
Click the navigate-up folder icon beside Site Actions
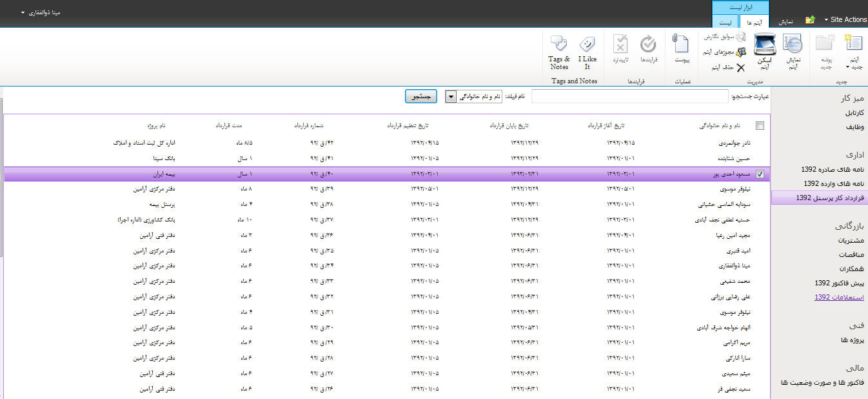click(x=810, y=19)
